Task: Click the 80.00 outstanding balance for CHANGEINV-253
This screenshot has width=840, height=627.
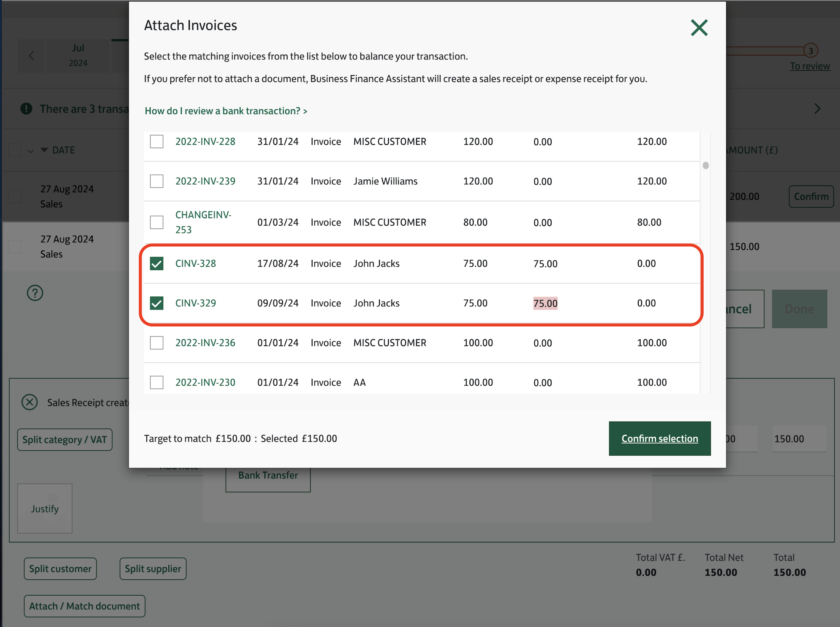Action: [x=649, y=222]
